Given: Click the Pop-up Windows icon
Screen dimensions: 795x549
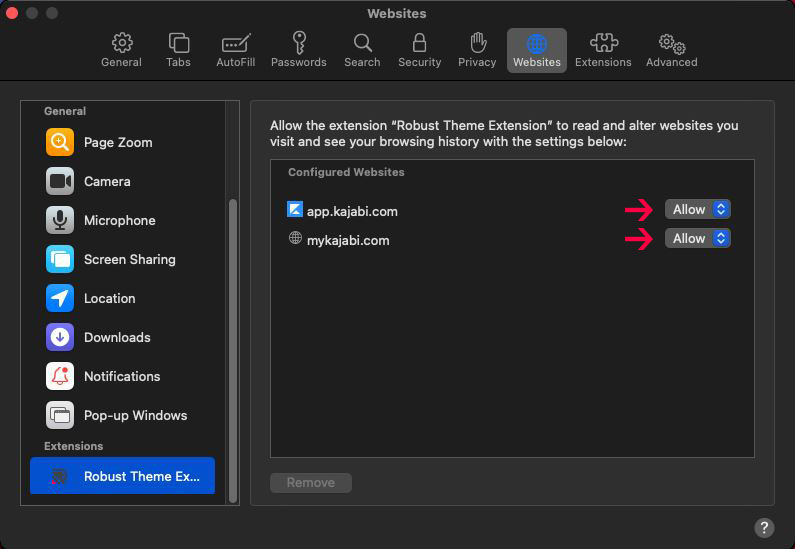Looking at the screenshot, I should pyautogui.click(x=60, y=415).
